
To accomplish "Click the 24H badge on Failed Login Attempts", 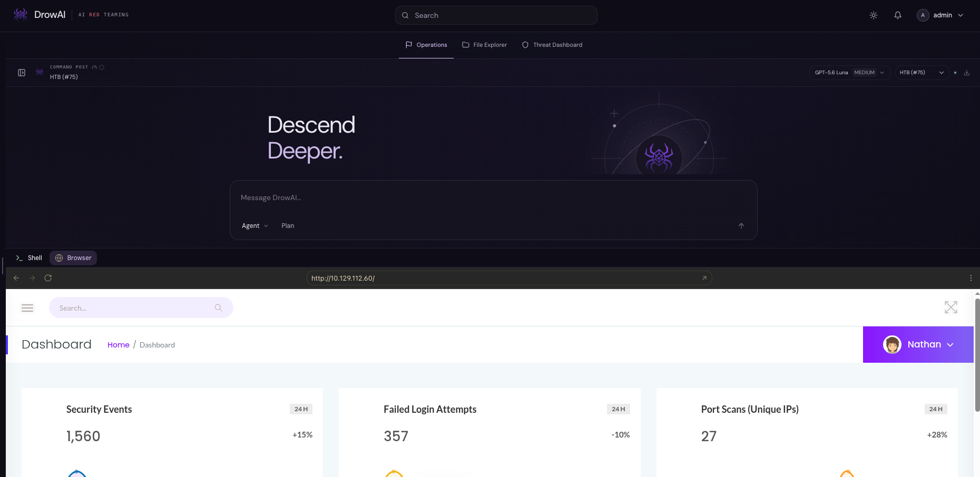I will tap(619, 409).
